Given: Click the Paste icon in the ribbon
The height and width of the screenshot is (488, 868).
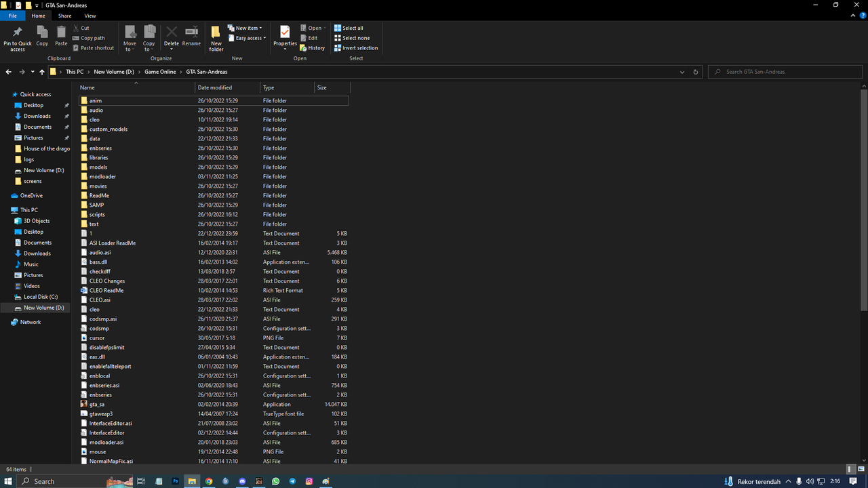Looking at the screenshot, I should click(x=61, y=37).
